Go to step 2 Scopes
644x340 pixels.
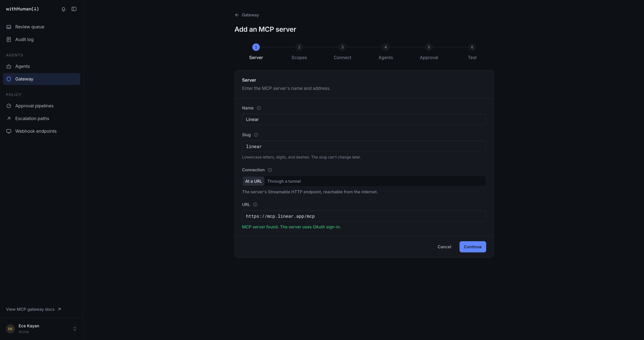tap(299, 52)
